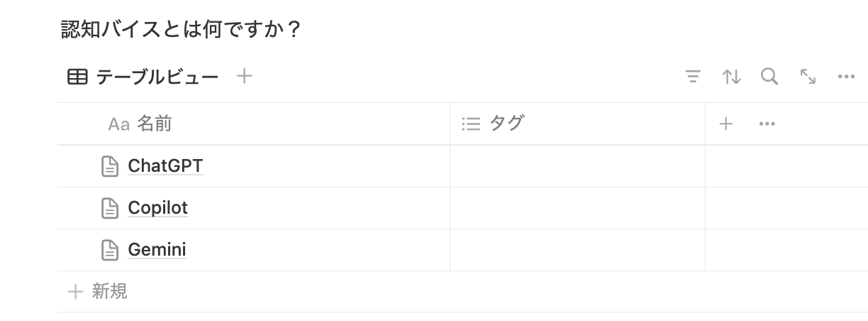Open database in full page view
868x321 pixels.
pos(808,77)
